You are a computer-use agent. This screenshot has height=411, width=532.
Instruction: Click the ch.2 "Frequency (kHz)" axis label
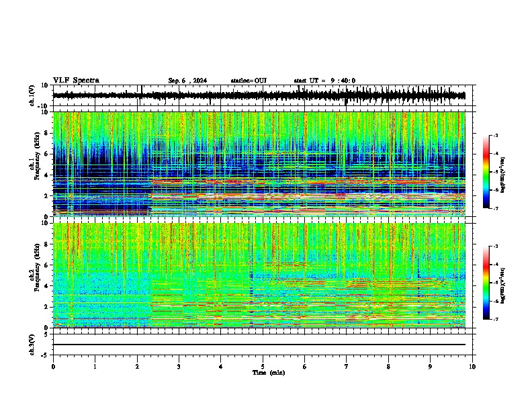[x=37, y=267]
